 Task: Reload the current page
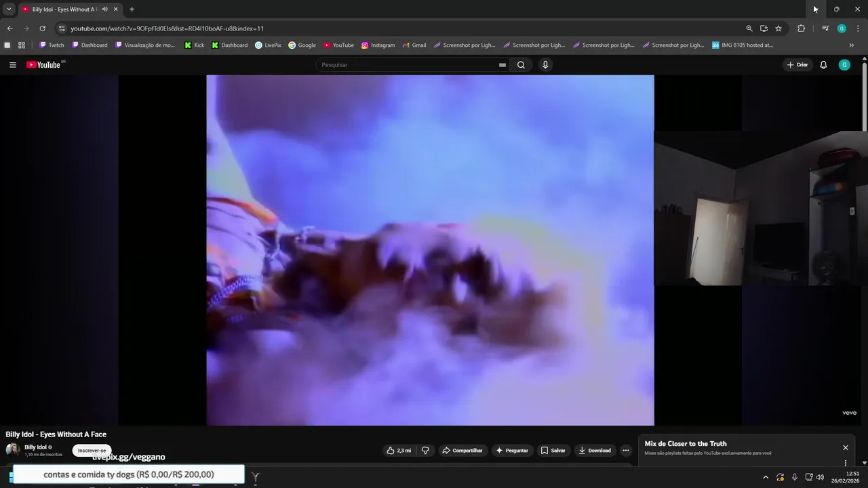pos(42,28)
